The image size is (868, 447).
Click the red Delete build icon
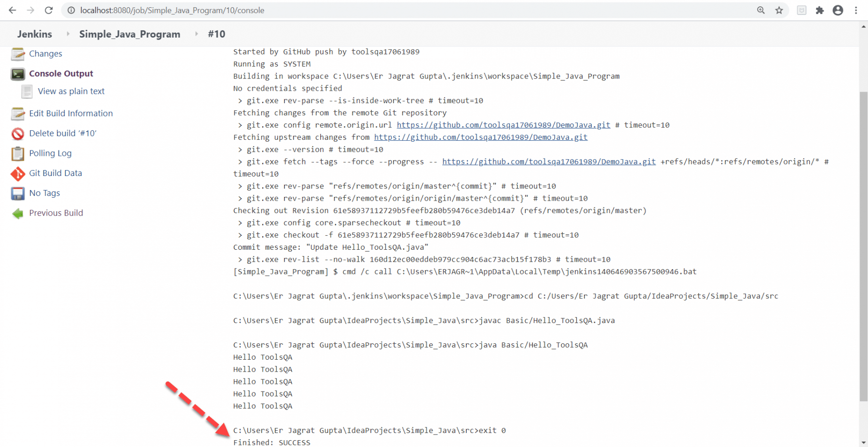tap(18, 134)
